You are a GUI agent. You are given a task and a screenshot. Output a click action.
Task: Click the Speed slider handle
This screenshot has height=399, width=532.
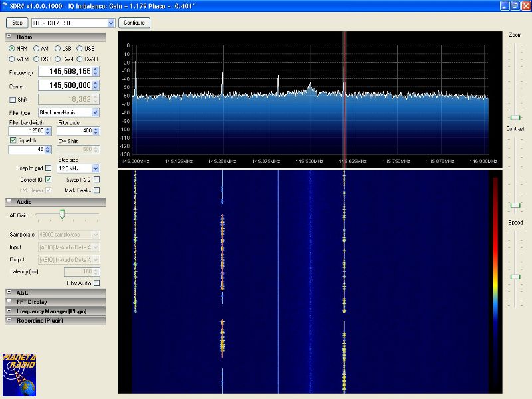coord(515,277)
